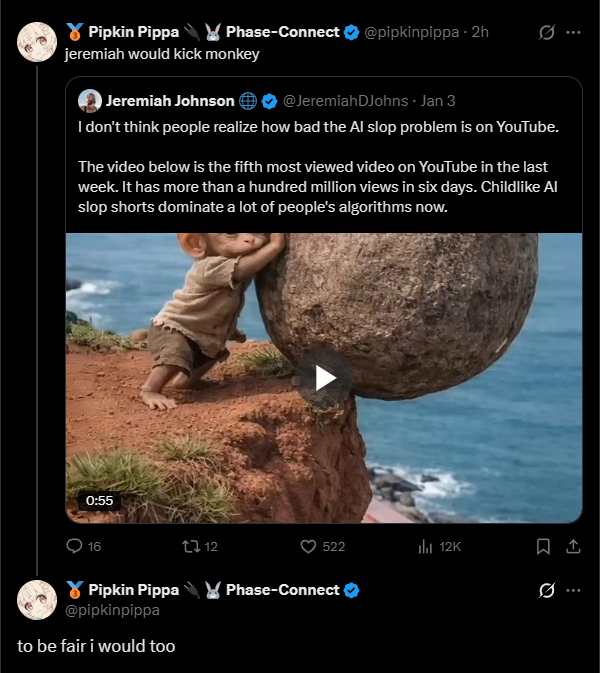
Task: Expand more options on the reply post
Action: pos(573,590)
